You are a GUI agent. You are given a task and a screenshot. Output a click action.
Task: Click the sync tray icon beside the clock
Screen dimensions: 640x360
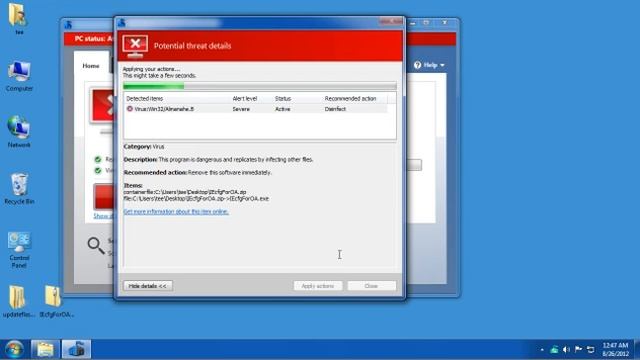(x=591, y=349)
